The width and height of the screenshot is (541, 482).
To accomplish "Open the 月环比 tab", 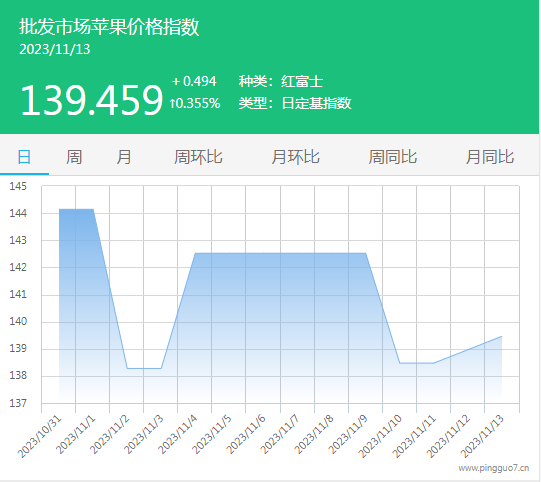I will point(295,157).
